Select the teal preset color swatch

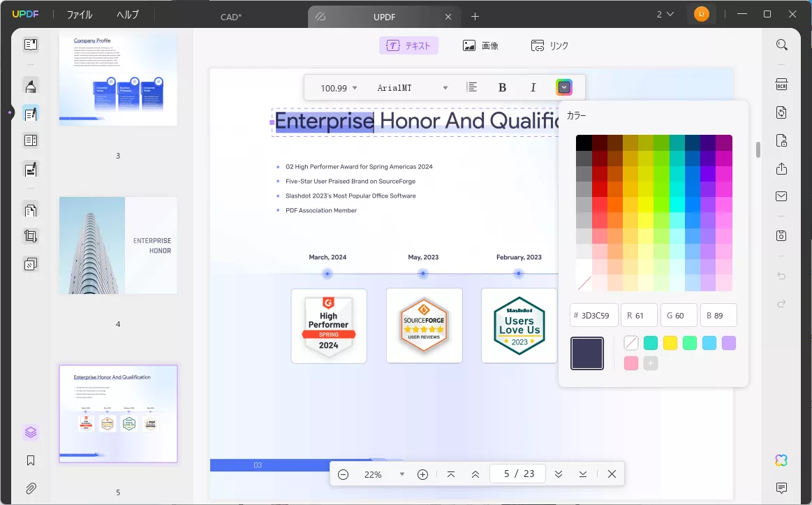651,343
